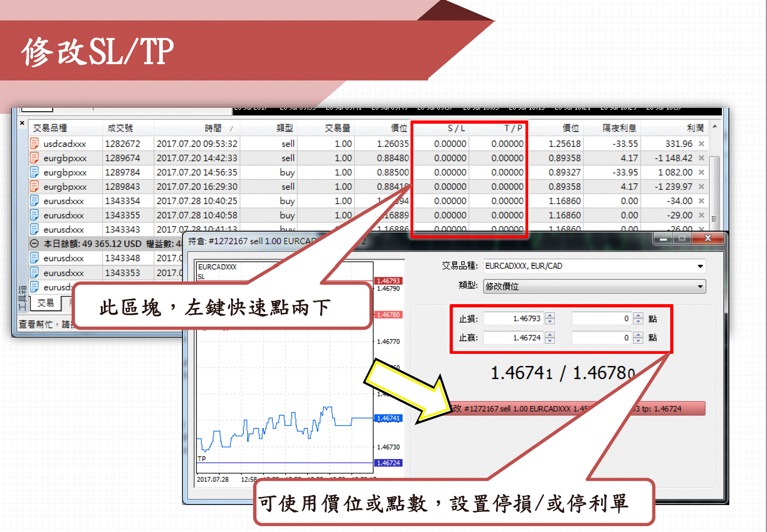Click SL price label 1.46793 on chart
The image size is (767, 532).
388,281
